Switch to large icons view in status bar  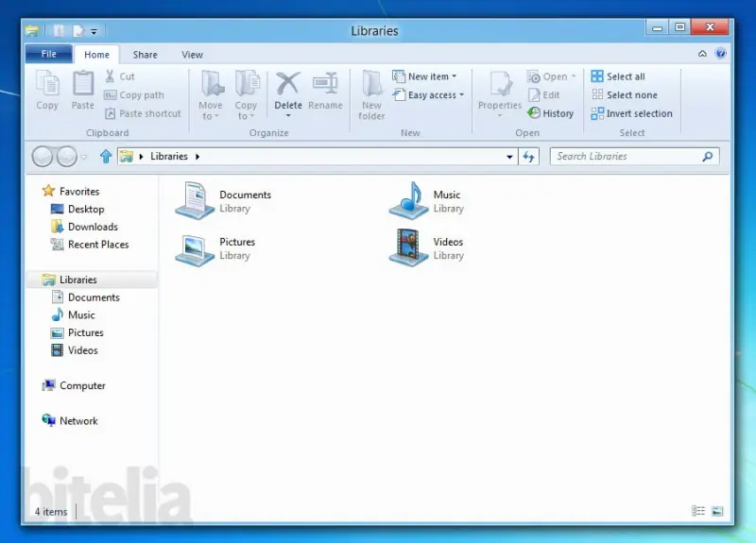[x=717, y=511]
